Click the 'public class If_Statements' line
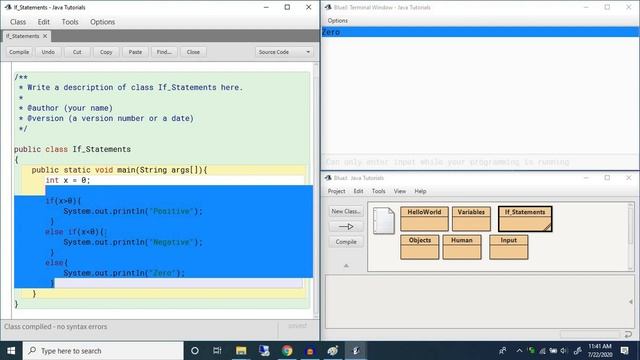Image resolution: width=640 pixels, height=360 pixels. [72, 149]
